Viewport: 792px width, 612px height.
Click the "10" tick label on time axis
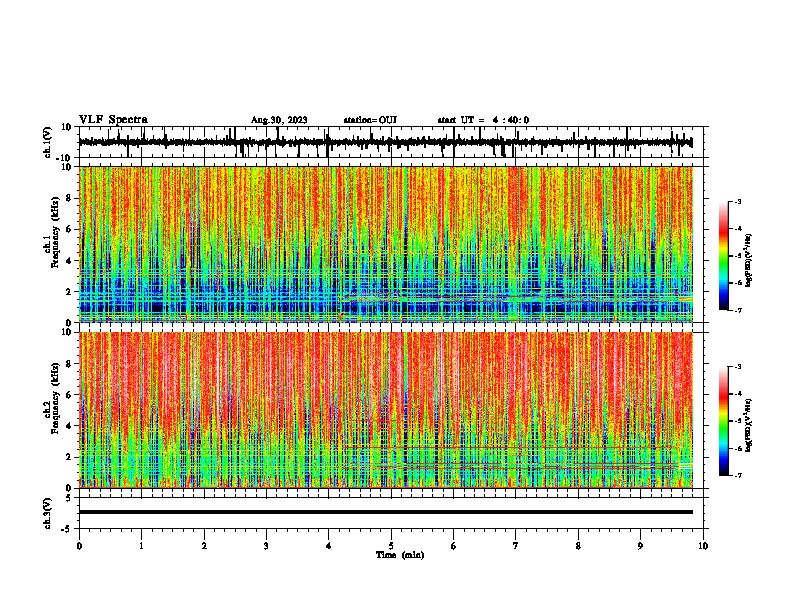703,546
